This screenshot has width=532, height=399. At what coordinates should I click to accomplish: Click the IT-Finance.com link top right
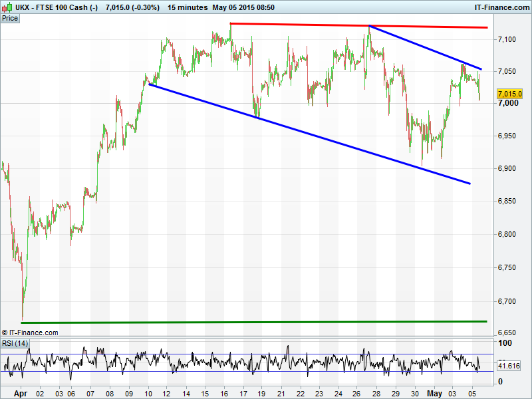click(502, 7)
